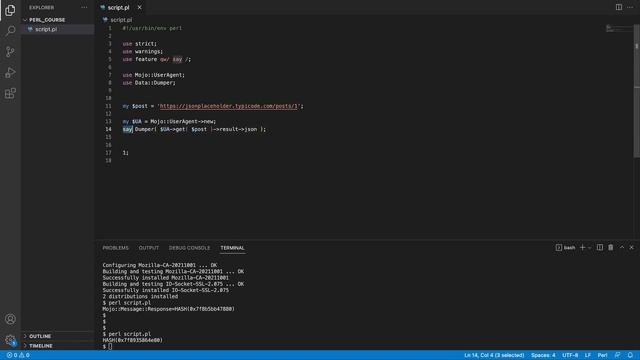Open script.pl in the Explorer tree
Image resolution: width=640 pixels, height=360 pixels.
click(46, 29)
